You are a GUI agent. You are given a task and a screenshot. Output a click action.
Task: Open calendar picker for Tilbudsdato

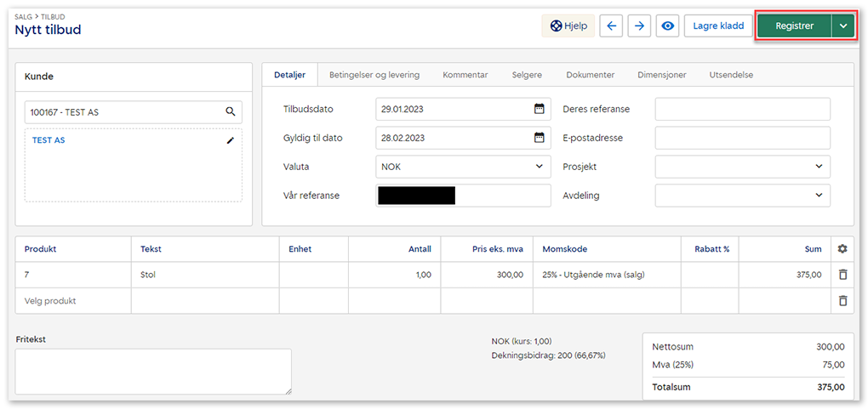click(539, 109)
